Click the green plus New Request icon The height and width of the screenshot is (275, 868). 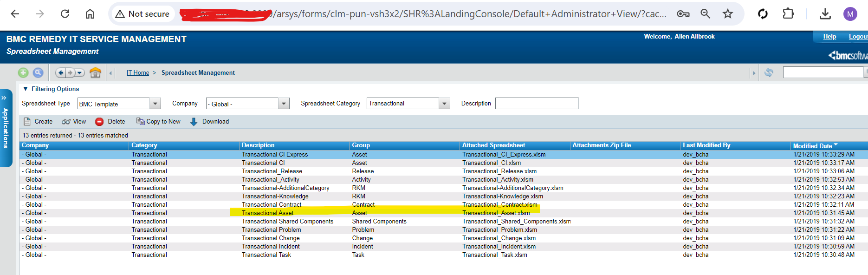[x=23, y=72]
